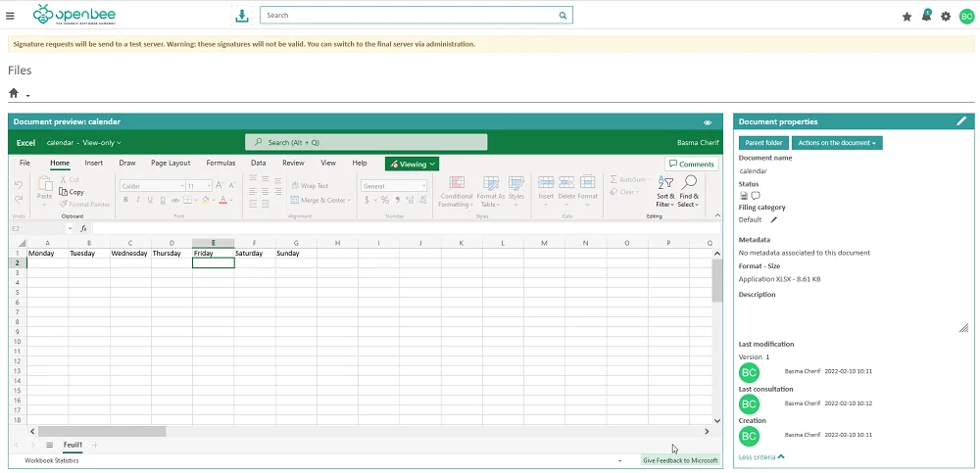Open Insert ribbon tab

point(94,164)
